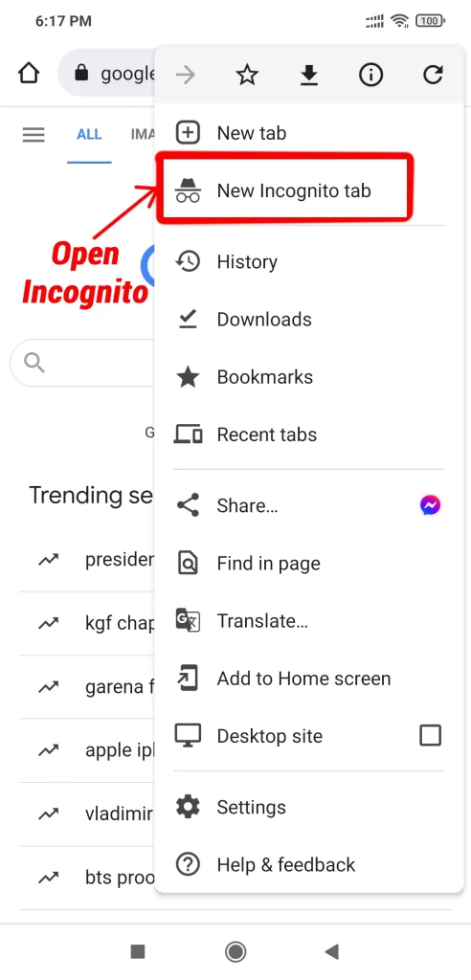Enable the Desktop site checkbox
This screenshot has height=980, width=471.
coord(431,736)
